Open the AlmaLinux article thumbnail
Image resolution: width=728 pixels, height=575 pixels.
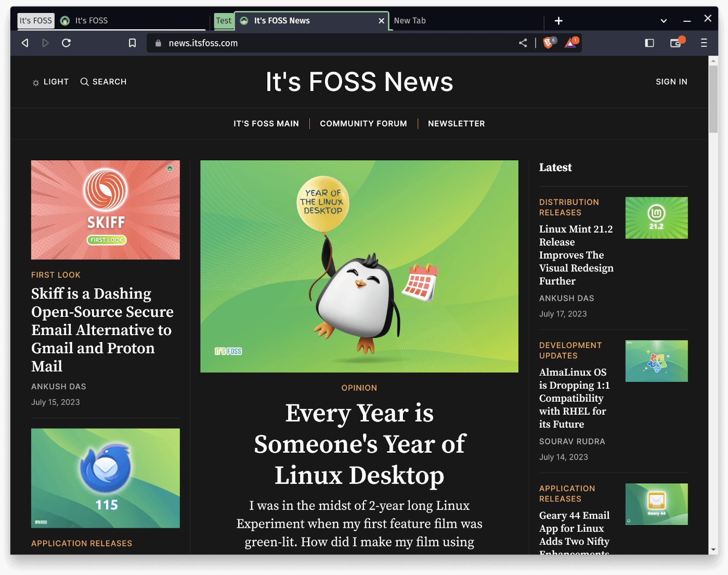pyautogui.click(x=656, y=361)
